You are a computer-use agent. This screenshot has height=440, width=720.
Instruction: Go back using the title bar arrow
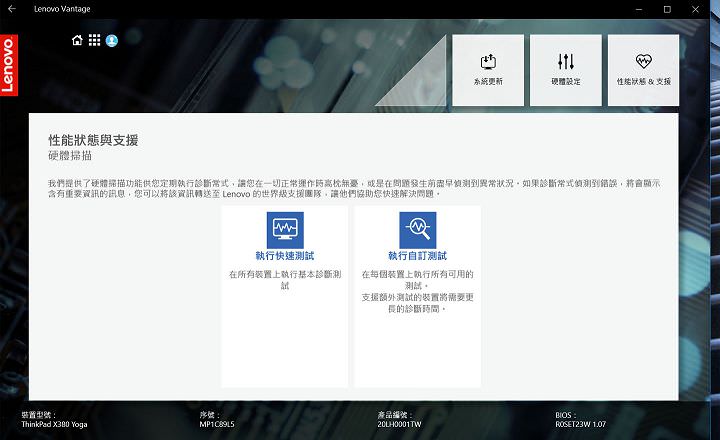click(11, 9)
